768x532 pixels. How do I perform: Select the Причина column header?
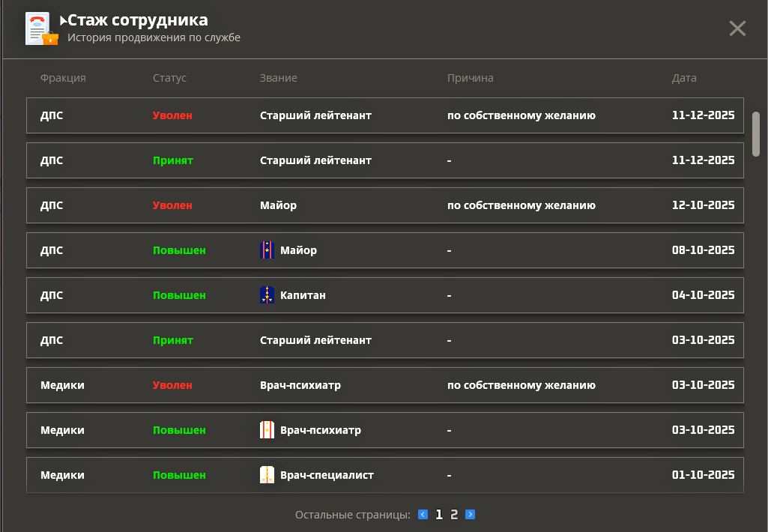point(470,78)
